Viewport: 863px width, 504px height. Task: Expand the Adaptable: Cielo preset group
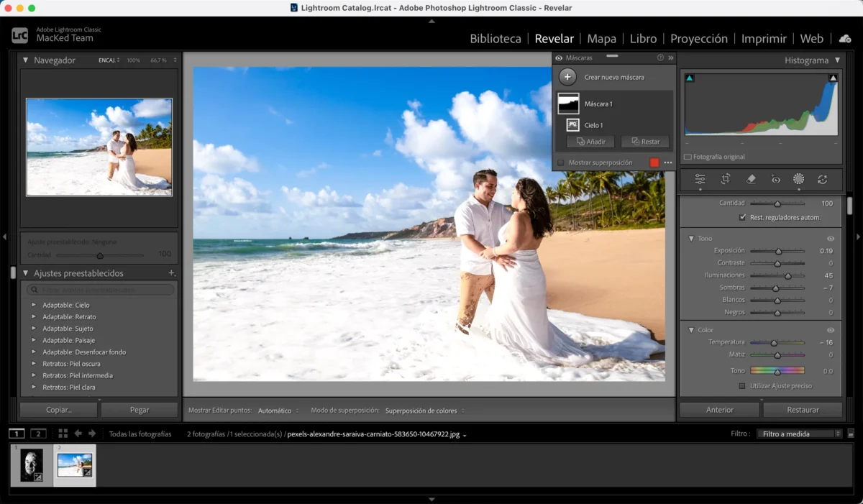(33, 305)
